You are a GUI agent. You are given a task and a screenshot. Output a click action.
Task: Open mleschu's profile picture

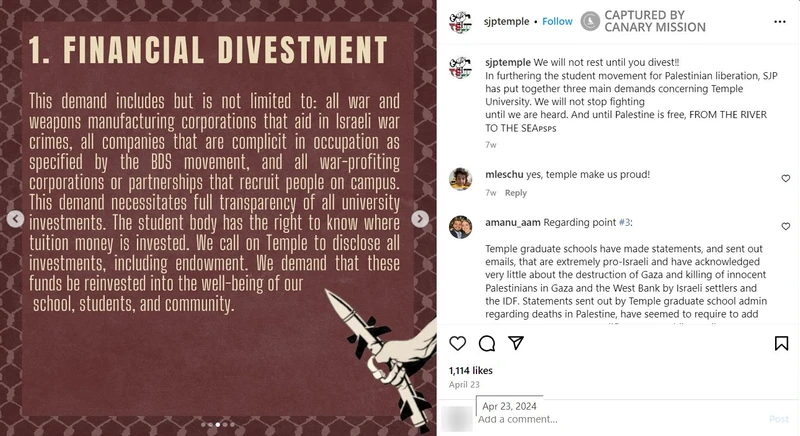click(461, 178)
